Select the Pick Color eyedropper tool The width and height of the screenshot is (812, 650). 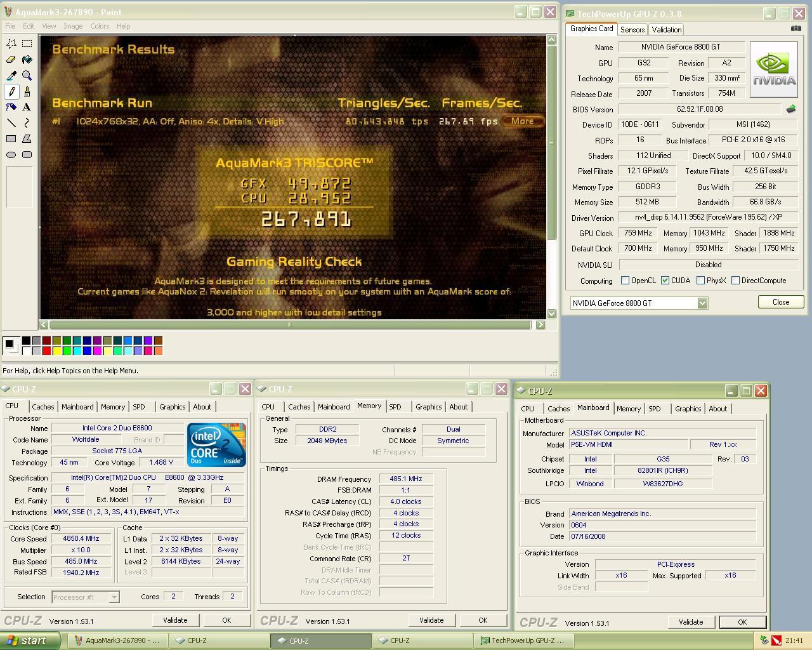pyautogui.click(x=11, y=76)
